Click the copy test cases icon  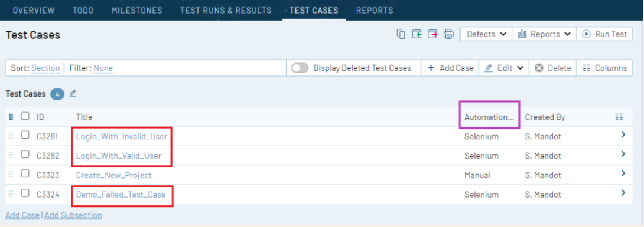coord(401,34)
